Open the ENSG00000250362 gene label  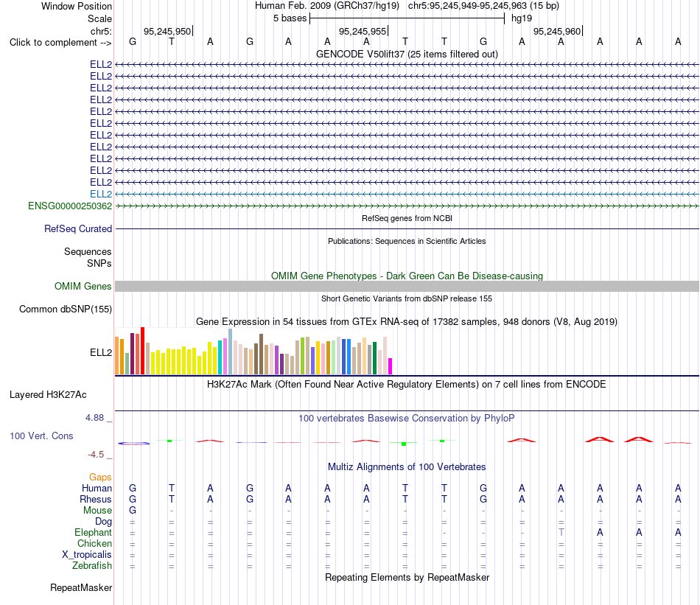[70, 206]
